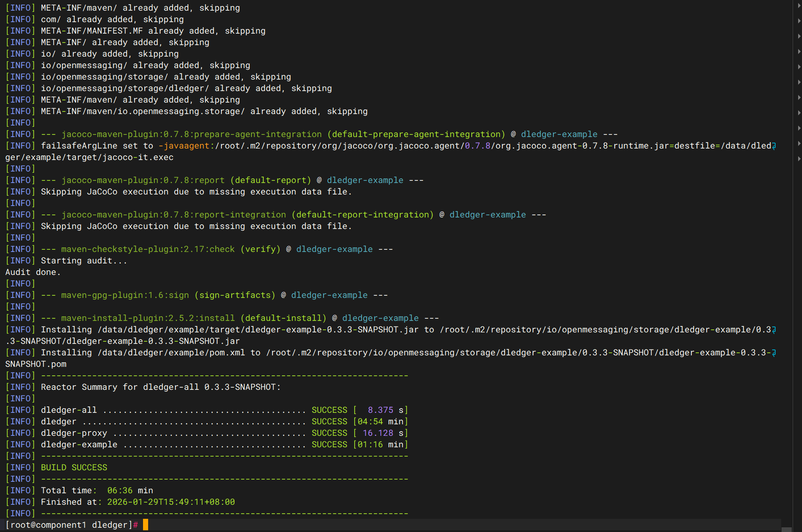Click the [root@component1 dledger] prompt text
The image size is (802, 532).
click(69, 525)
